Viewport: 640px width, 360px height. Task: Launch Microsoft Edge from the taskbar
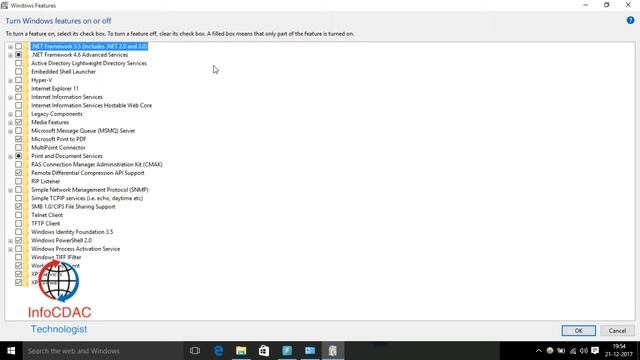point(218,351)
